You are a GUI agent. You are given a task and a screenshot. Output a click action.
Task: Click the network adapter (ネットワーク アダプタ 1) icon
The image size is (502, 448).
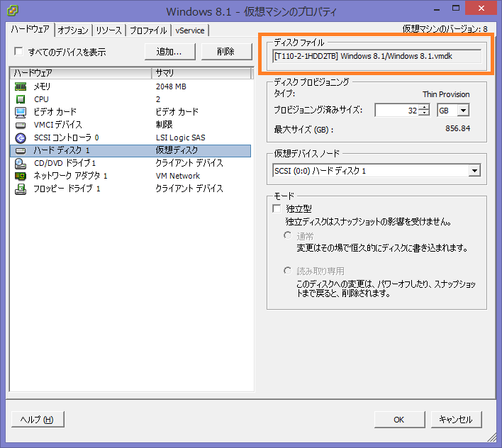point(21,176)
